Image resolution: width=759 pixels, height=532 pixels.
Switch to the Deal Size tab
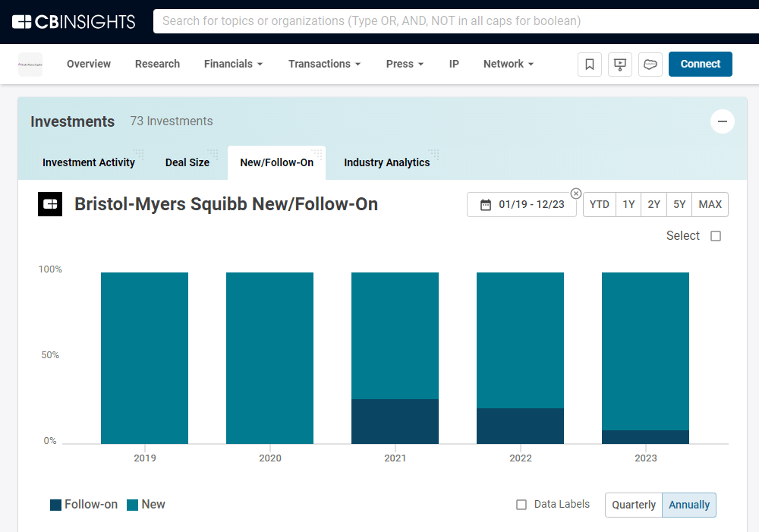point(187,162)
